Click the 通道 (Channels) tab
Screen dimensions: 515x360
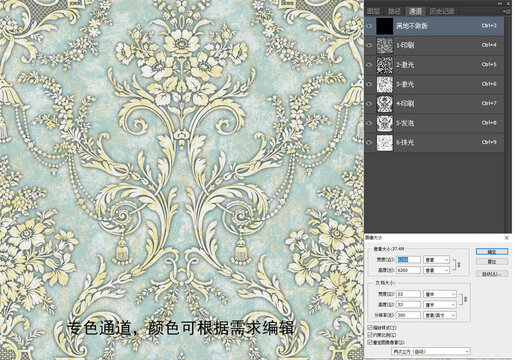pyautogui.click(x=415, y=12)
